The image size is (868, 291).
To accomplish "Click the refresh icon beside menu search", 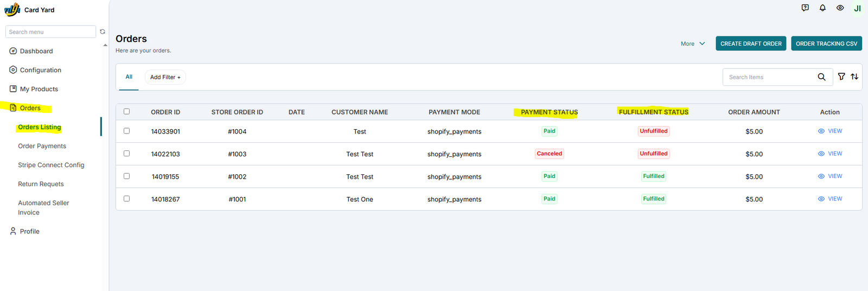I will (103, 32).
